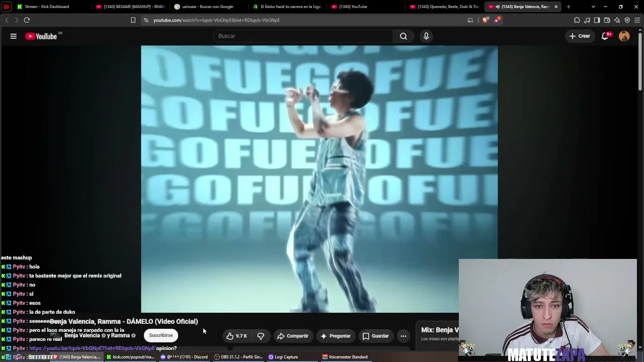Click chat message 'ta bastante mejor que el remix original'

(75, 276)
